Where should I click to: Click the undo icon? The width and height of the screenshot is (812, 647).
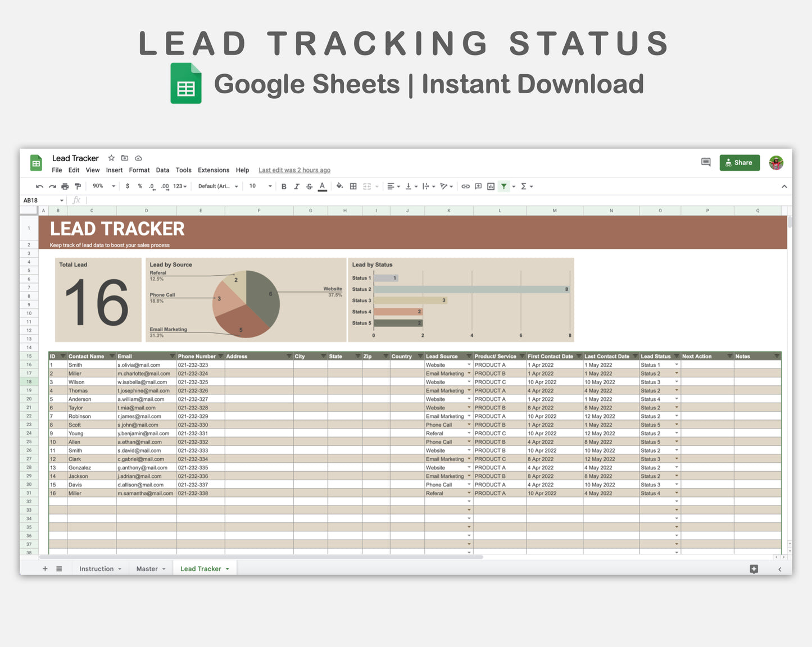[x=39, y=186]
